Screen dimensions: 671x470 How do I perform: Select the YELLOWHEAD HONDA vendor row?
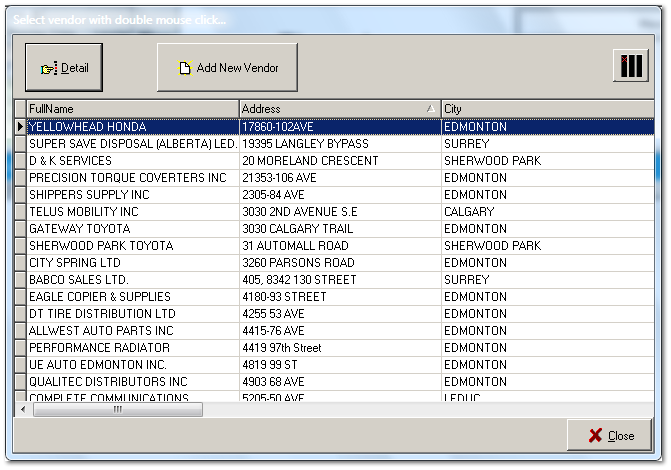point(132,127)
